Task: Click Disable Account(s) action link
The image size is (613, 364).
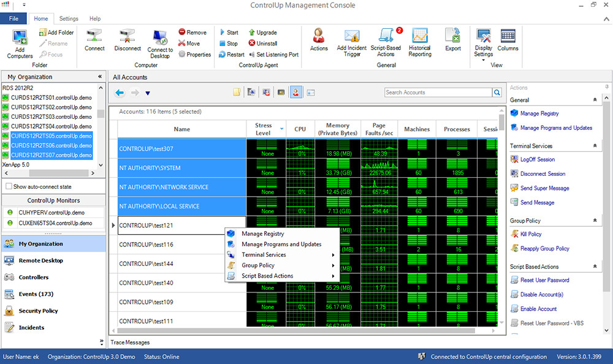Action: coord(541,294)
